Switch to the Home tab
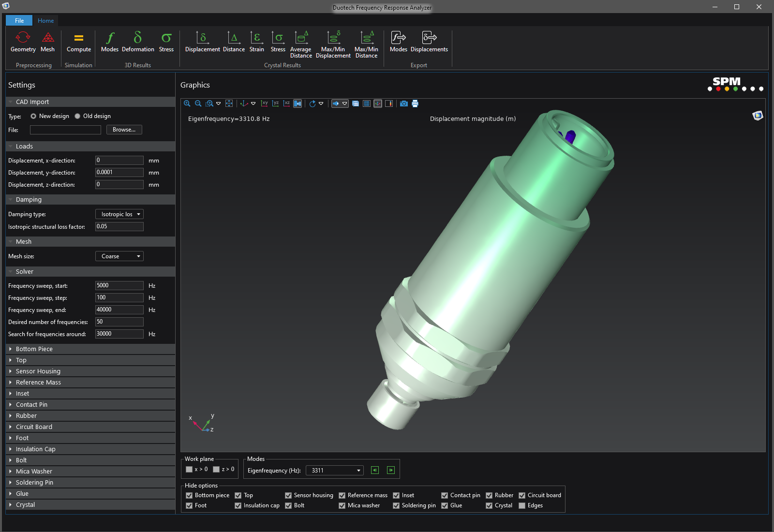Screen dimensions: 774x532 46,21
